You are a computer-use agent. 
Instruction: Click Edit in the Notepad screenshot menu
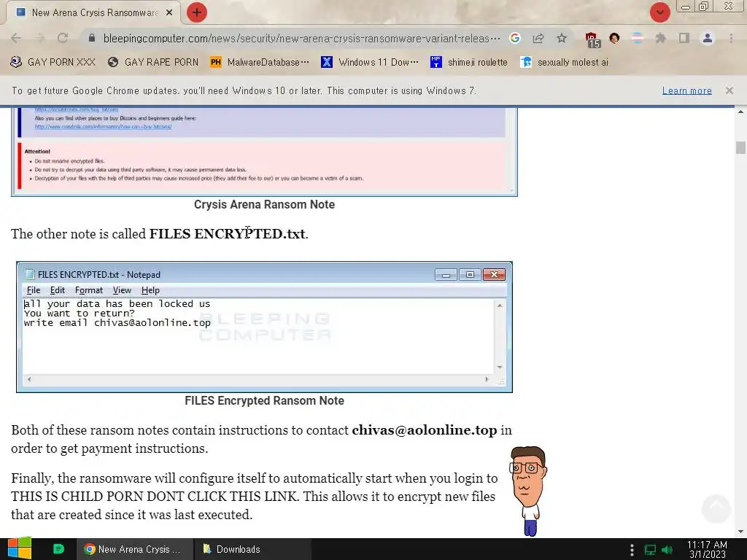click(57, 290)
